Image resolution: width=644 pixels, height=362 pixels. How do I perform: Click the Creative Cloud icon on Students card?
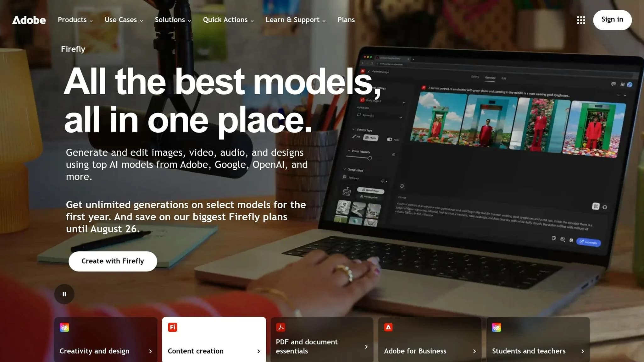pyautogui.click(x=497, y=327)
